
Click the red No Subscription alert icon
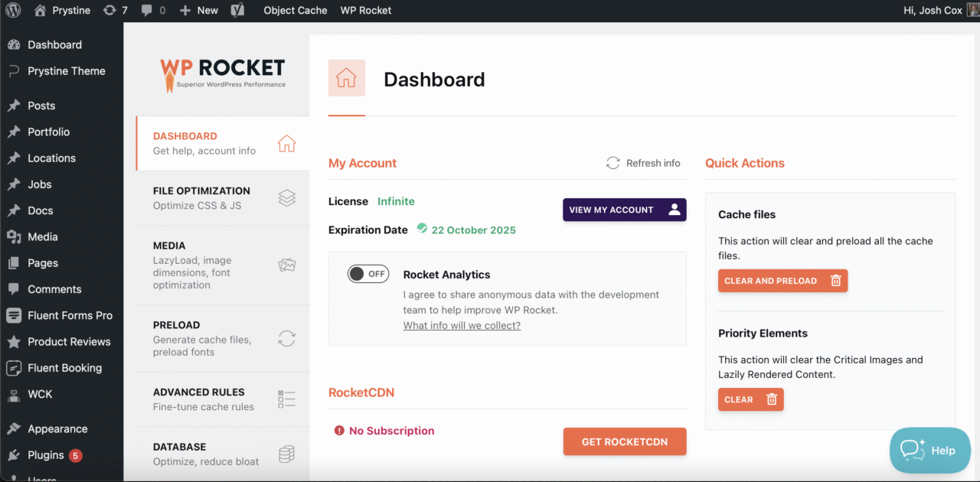click(x=339, y=431)
